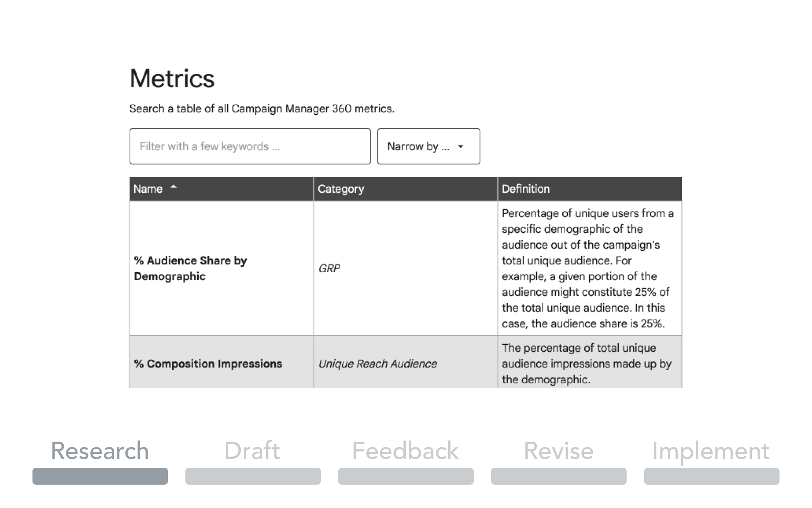Click the Narrow by dropdown caret
This screenshot has width=812, height=508.
click(460, 147)
